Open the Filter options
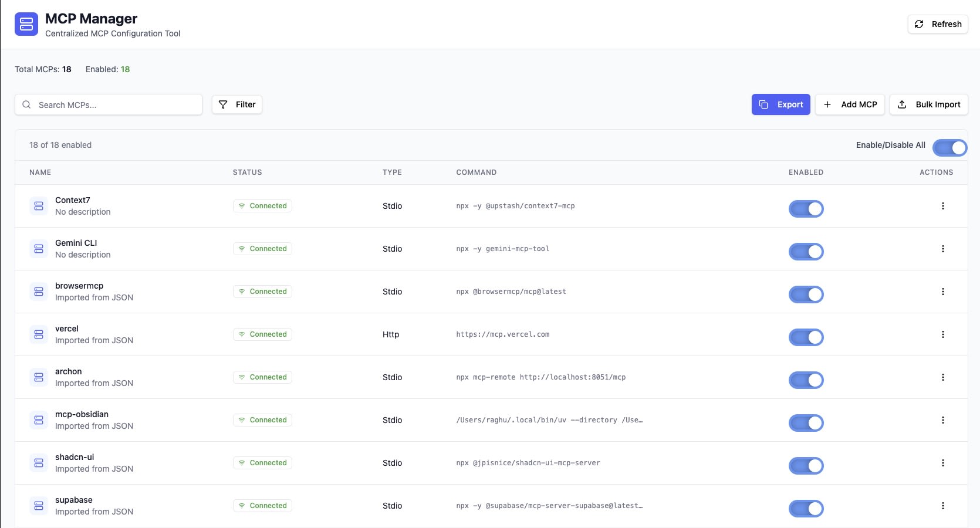 [x=237, y=104]
